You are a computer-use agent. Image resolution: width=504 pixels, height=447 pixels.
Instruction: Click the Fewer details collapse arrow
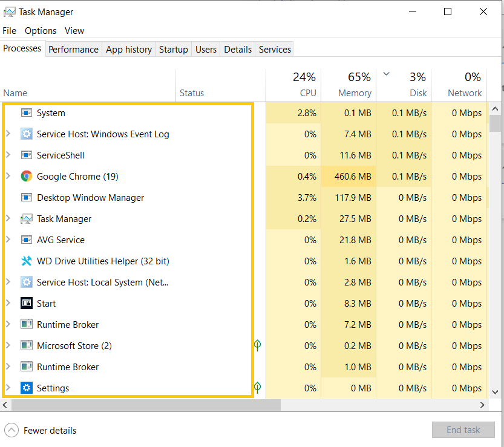tap(11, 430)
